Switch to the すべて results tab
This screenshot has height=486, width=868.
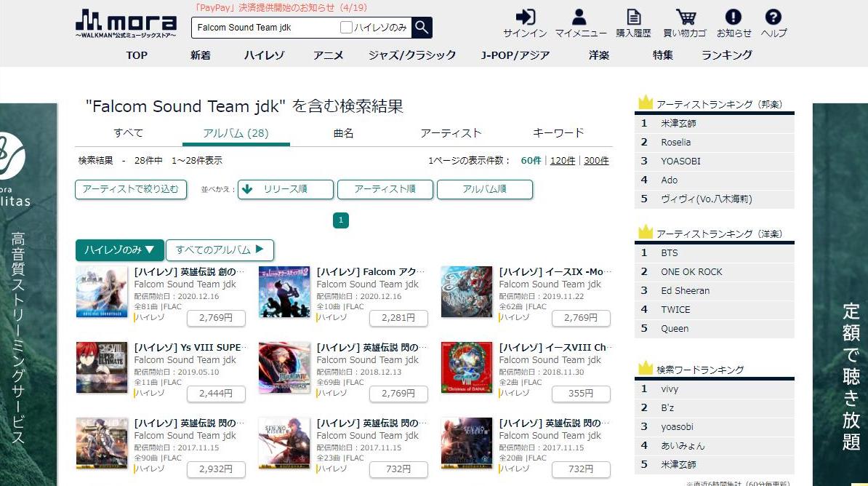coord(129,133)
